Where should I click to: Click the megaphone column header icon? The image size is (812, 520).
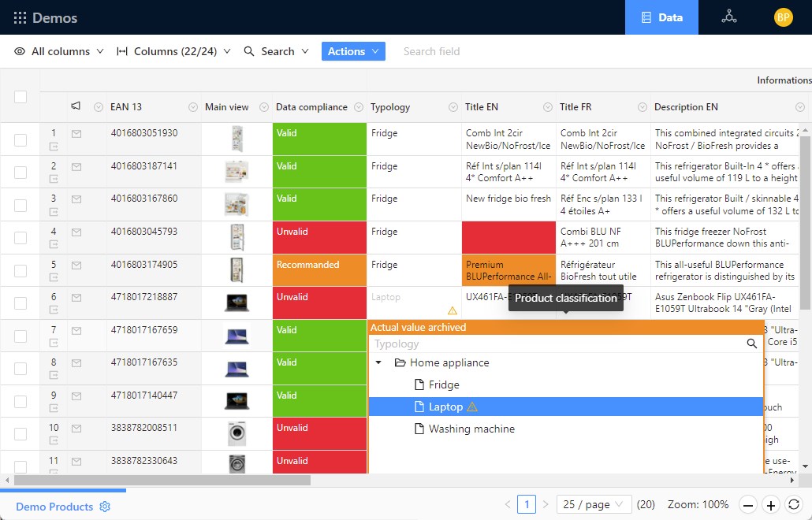tap(76, 106)
